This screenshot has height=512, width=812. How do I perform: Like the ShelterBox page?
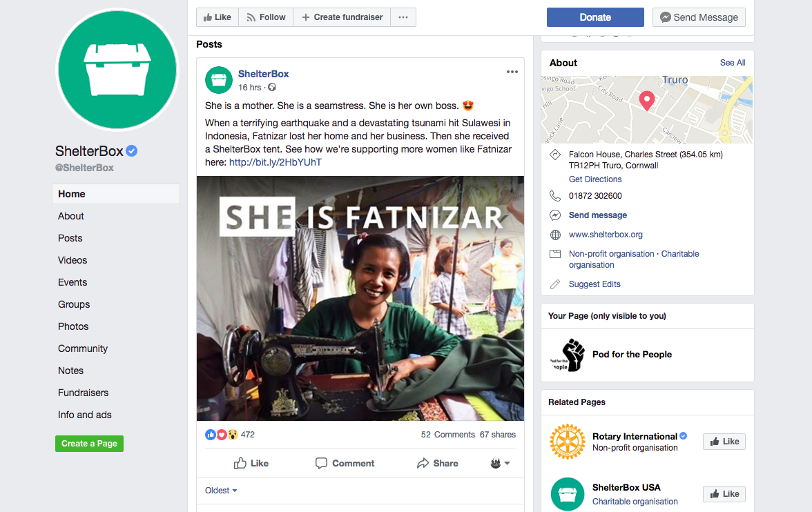217,17
